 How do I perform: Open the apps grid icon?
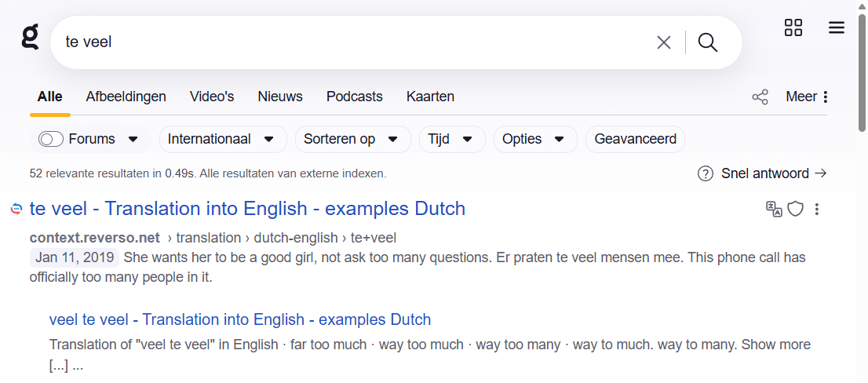(793, 28)
